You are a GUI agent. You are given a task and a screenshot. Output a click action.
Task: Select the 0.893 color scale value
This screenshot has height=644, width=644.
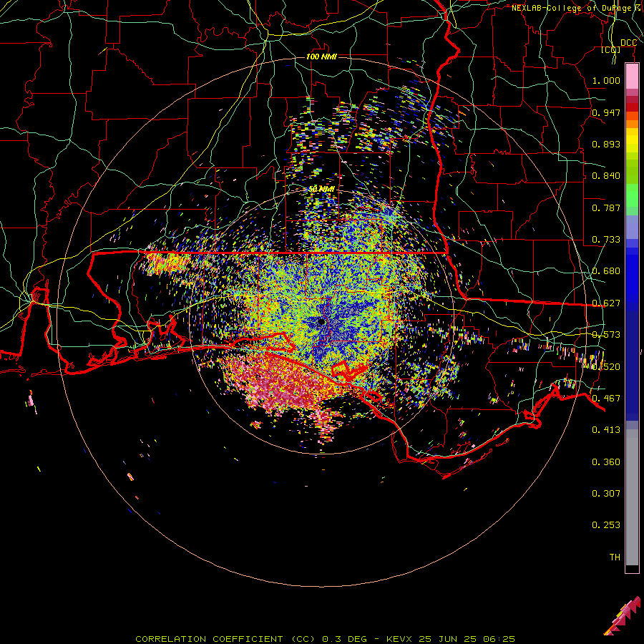(x=606, y=144)
